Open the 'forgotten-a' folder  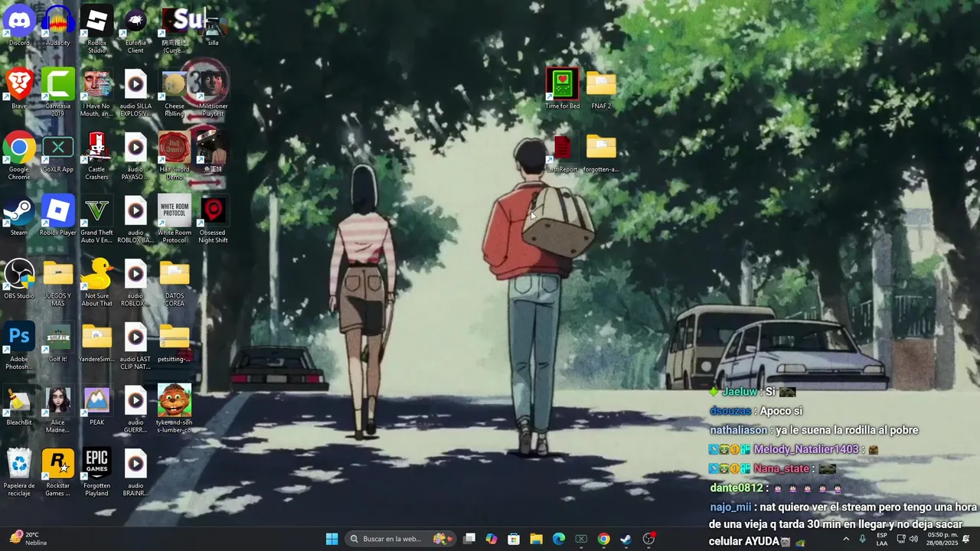[x=601, y=153]
